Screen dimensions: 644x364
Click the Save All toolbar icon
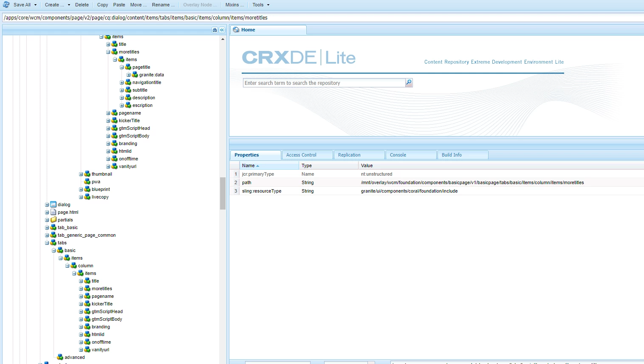6,5
